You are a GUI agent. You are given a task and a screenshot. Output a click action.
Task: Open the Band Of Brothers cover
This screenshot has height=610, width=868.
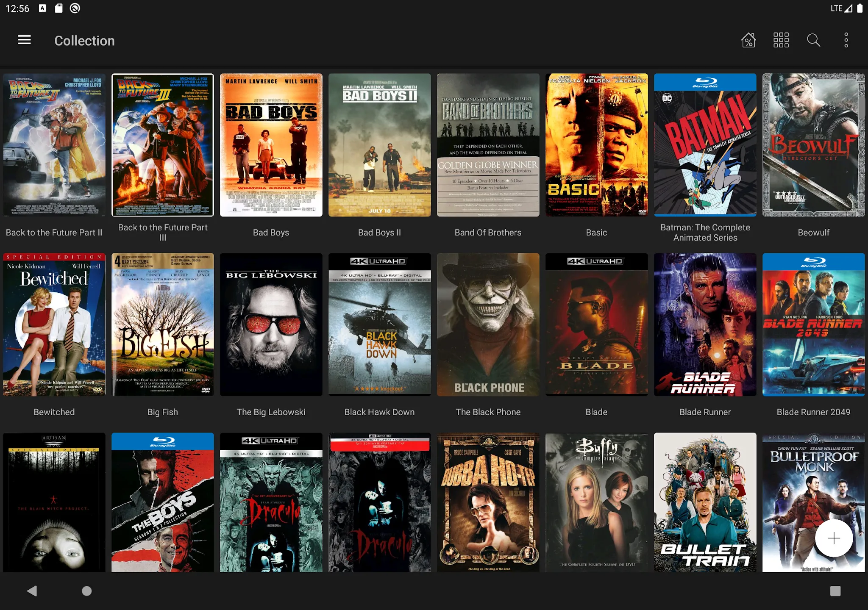click(488, 145)
